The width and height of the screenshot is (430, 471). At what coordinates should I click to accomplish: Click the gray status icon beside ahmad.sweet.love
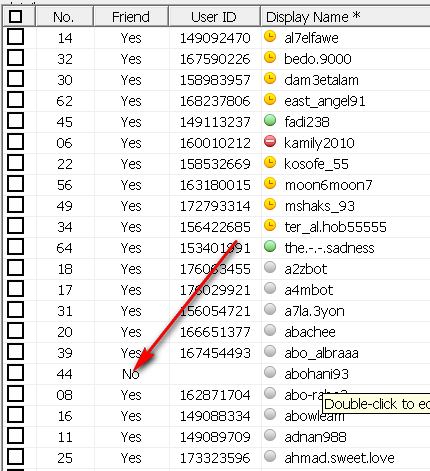pyautogui.click(x=270, y=456)
